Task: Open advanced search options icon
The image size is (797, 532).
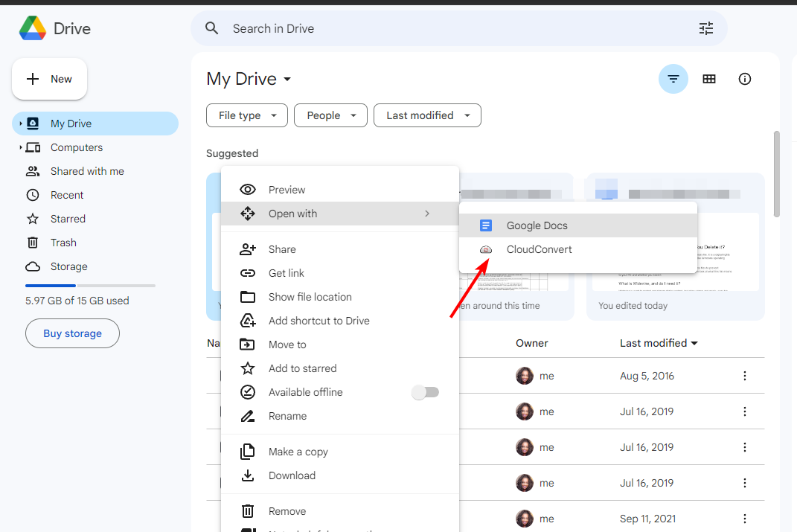Action: tap(706, 28)
